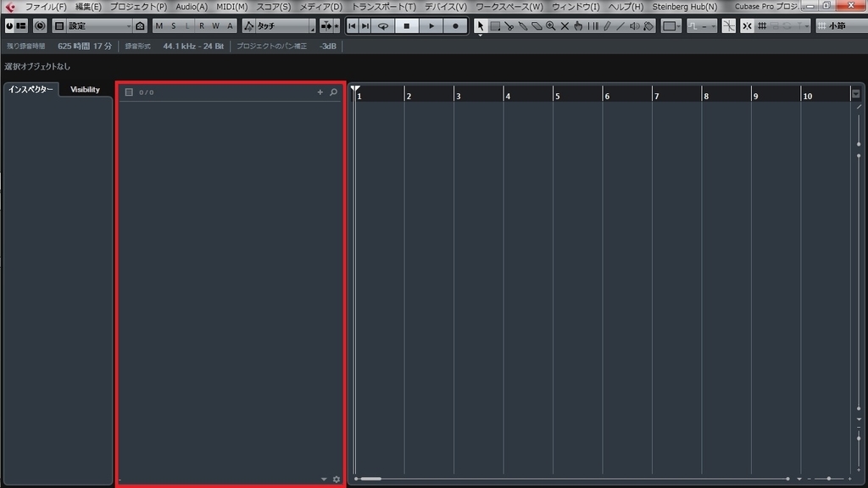
Task: Go to previous marker transport button
Action: 352,26
